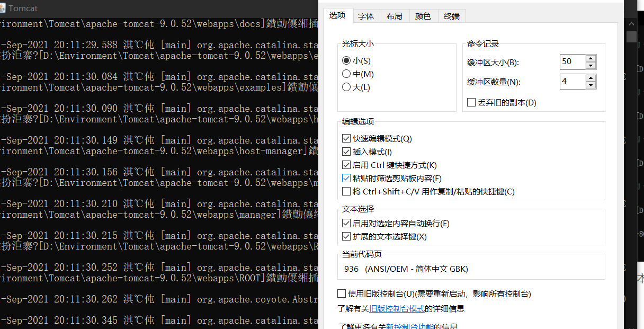Click the Java icon in Tomcat title bar
The width and height of the screenshot is (644, 329).
tap(5, 8)
